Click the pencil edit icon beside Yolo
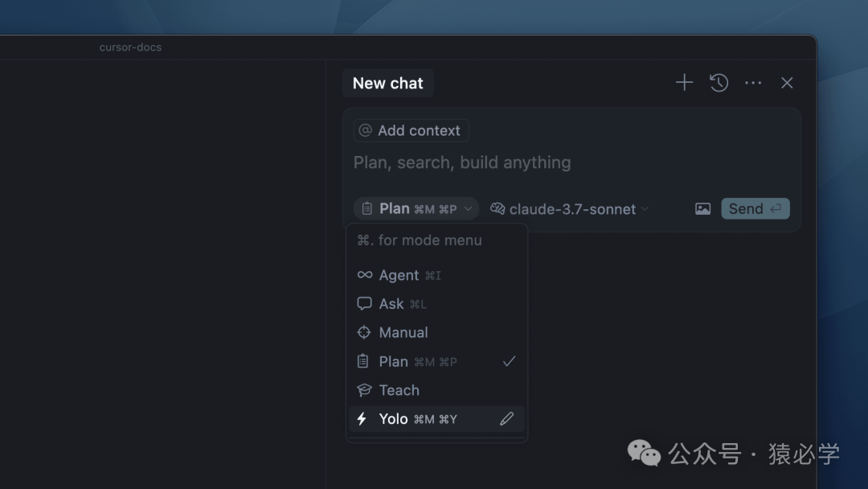 (x=506, y=419)
